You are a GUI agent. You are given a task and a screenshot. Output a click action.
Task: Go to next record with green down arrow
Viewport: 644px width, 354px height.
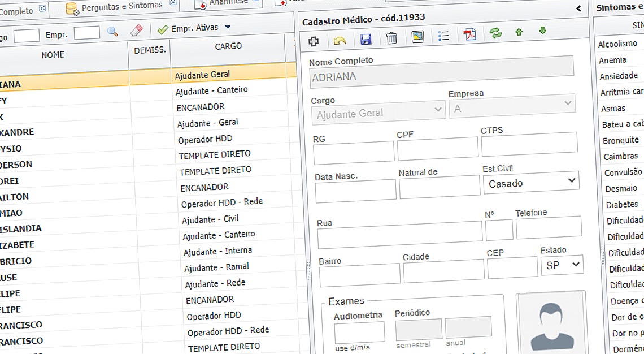(543, 31)
